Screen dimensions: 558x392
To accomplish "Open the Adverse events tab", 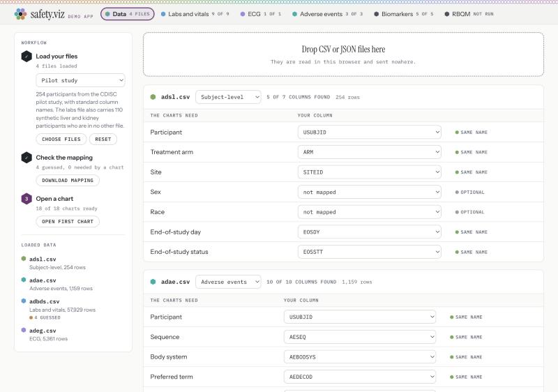I will pyautogui.click(x=327, y=14).
